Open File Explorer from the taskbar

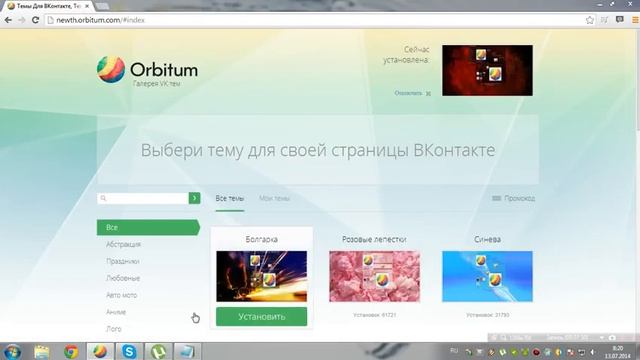(x=42, y=351)
